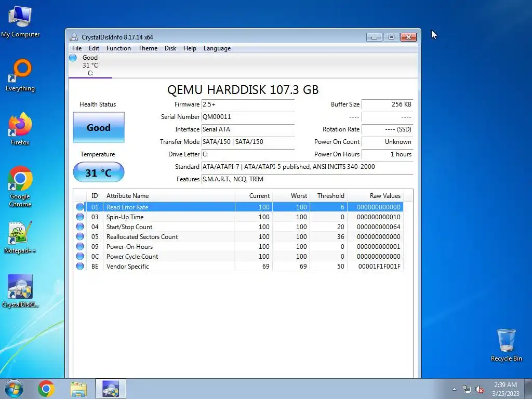The width and height of the screenshot is (532, 399).
Task: Open the Language menu
Action: click(x=217, y=48)
